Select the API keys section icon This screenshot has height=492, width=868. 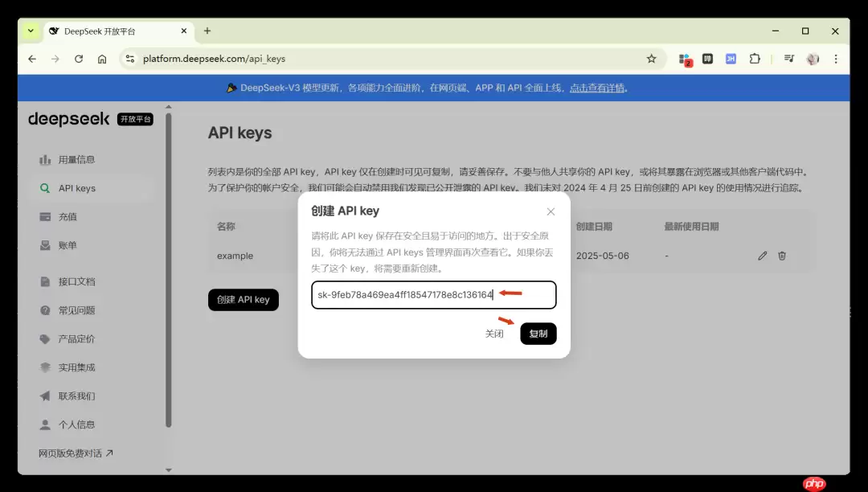pos(44,187)
